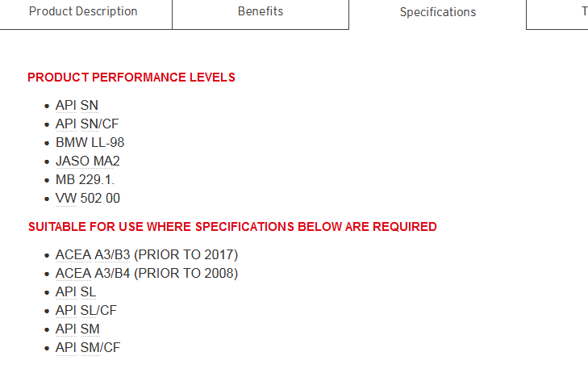Select ACEA A3/B4 (Prior to 2008)
Image resolution: width=588 pixels, height=369 pixels.
pos(147,273)
